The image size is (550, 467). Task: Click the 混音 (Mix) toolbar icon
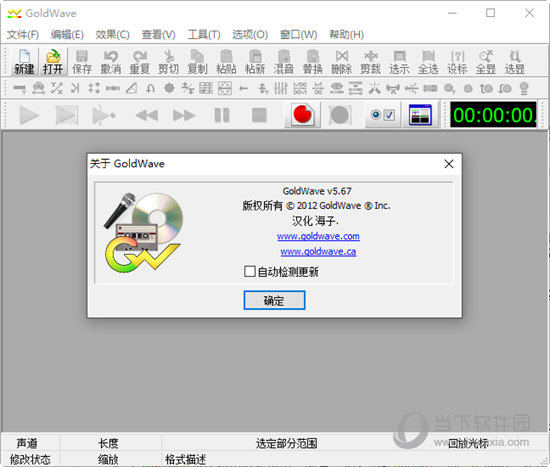[284, 62]
